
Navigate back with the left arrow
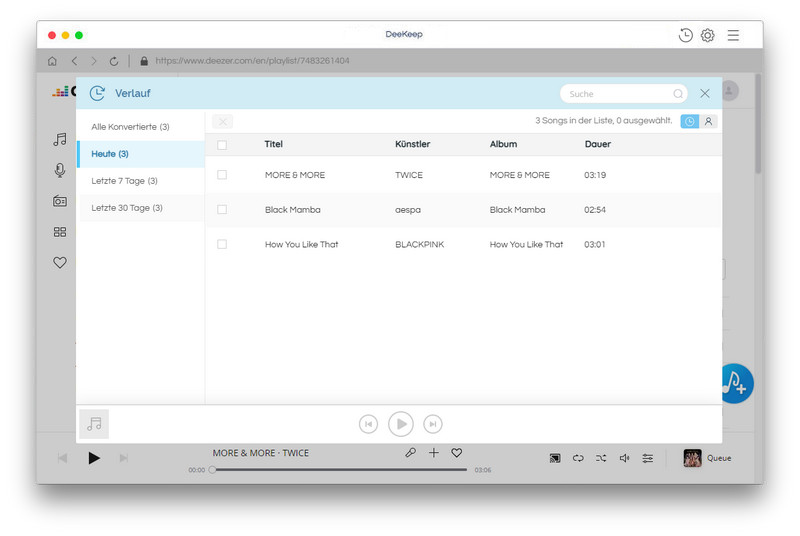click(x=74, y=61)
